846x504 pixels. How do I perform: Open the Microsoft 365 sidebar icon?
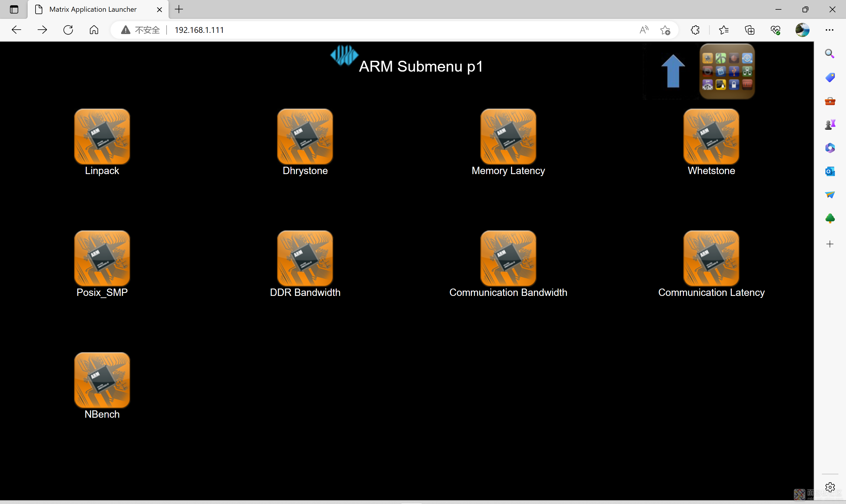(830, 148)
